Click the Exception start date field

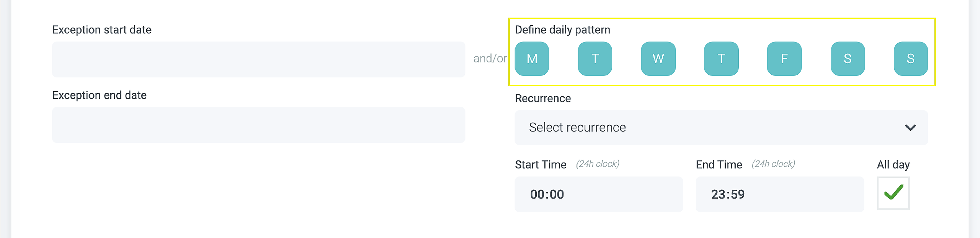[x=258, y=59]
